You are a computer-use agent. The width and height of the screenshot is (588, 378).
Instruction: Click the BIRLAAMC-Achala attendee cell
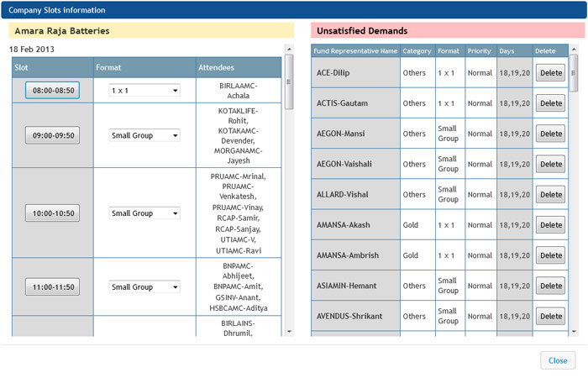[x=239, y=91]
